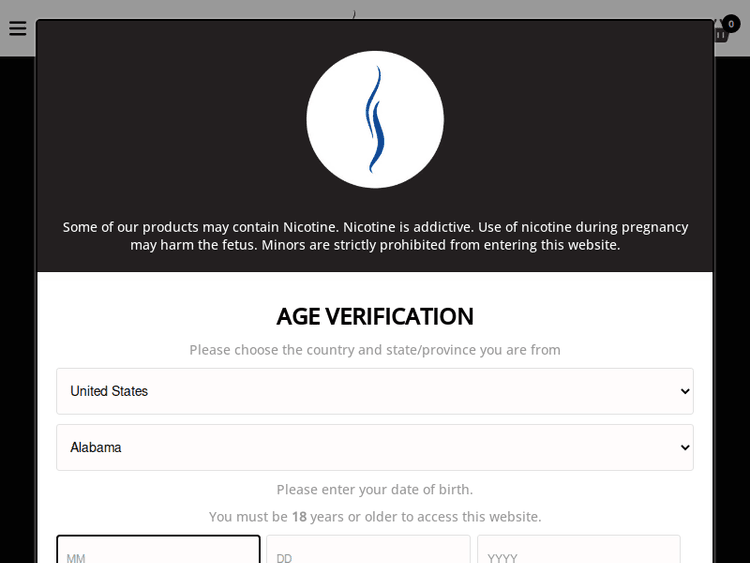Click the nicotine warning notice text
Viewport: 750px width, 563px height.
375,227
